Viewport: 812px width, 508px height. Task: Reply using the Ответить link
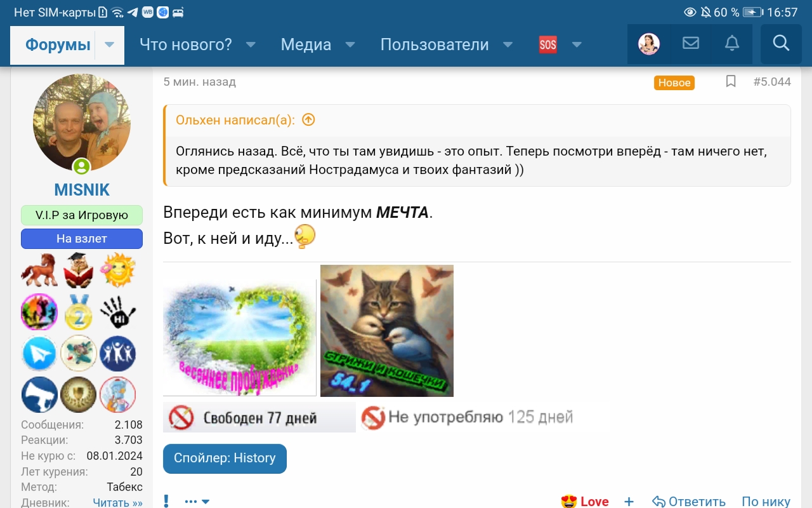pyautogui.click(x=689, y=501)
